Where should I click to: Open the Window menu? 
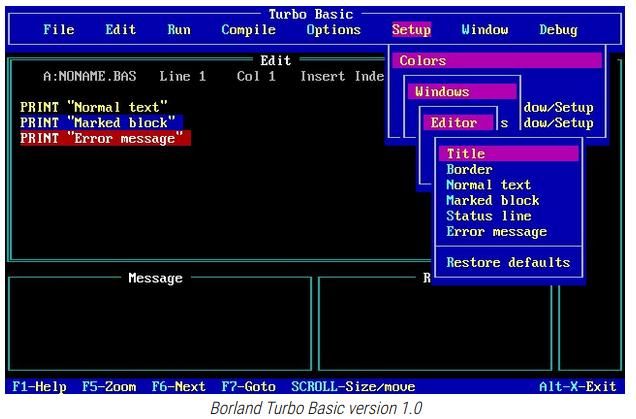click(x=485, y=30)
